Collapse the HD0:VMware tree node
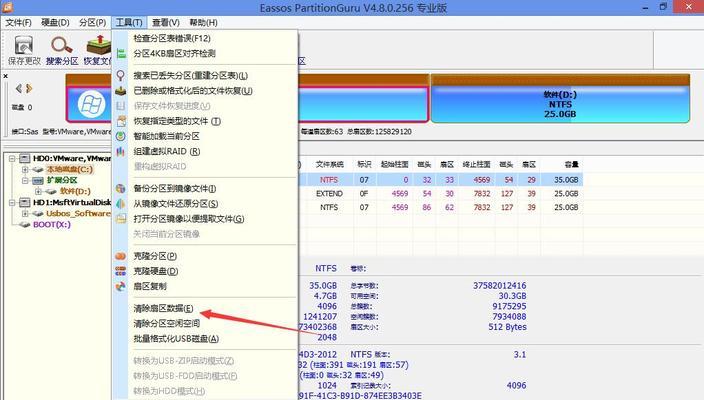Screen dimensions: 704x400 pyautogui.click(x=12, y=158)
